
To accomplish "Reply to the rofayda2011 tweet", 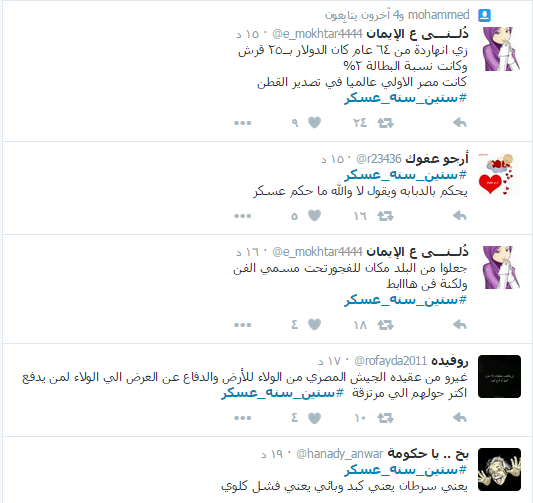I will [x=460, y=418].
